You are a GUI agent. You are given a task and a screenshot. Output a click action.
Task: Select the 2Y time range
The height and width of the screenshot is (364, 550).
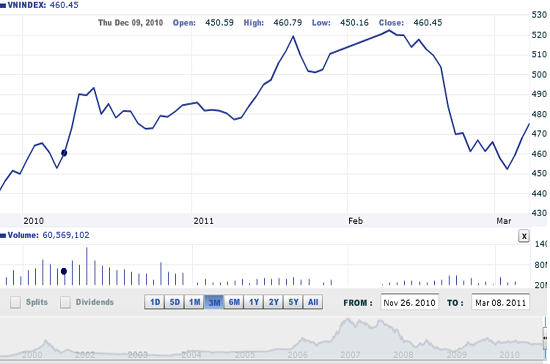274,302
